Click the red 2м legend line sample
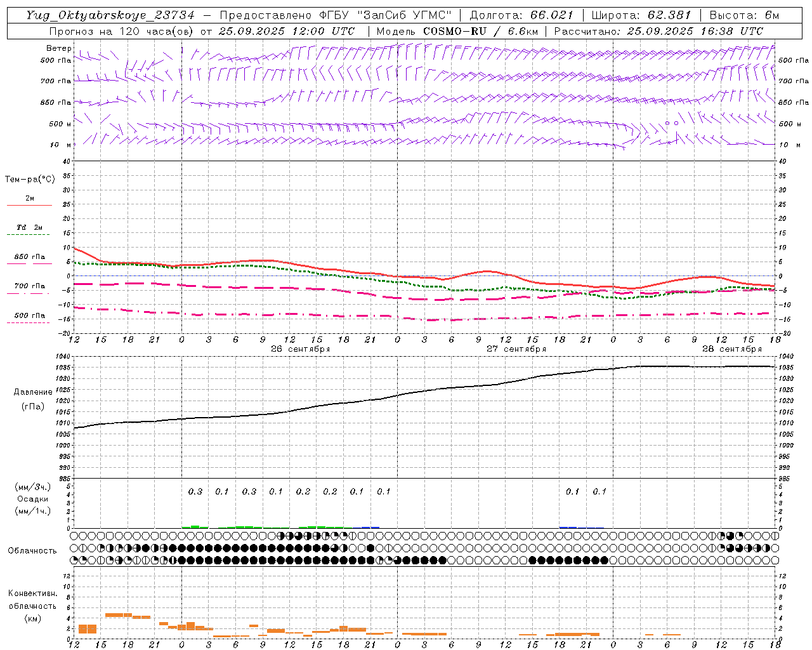Viewport: 812px width, 650px height. [29, 206]
